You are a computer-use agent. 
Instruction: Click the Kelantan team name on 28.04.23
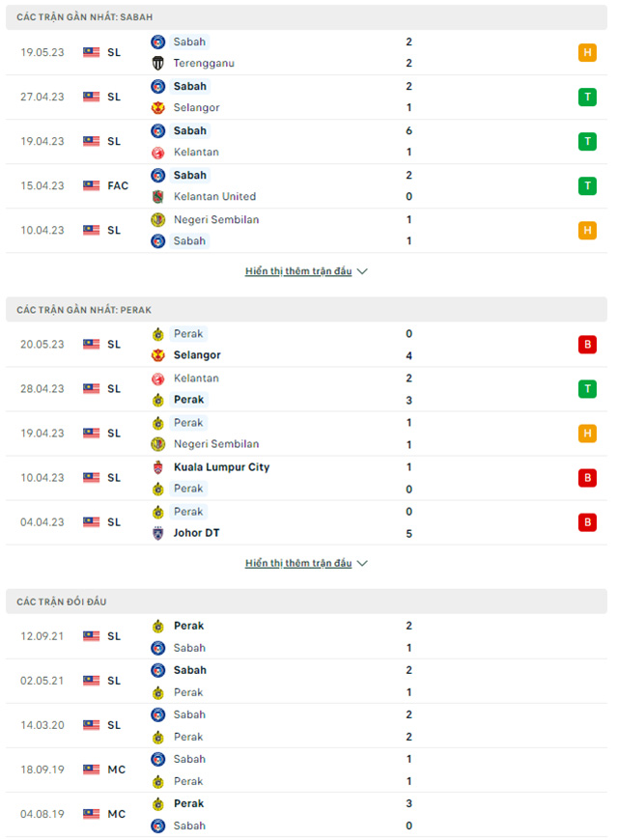coord(196,378)
